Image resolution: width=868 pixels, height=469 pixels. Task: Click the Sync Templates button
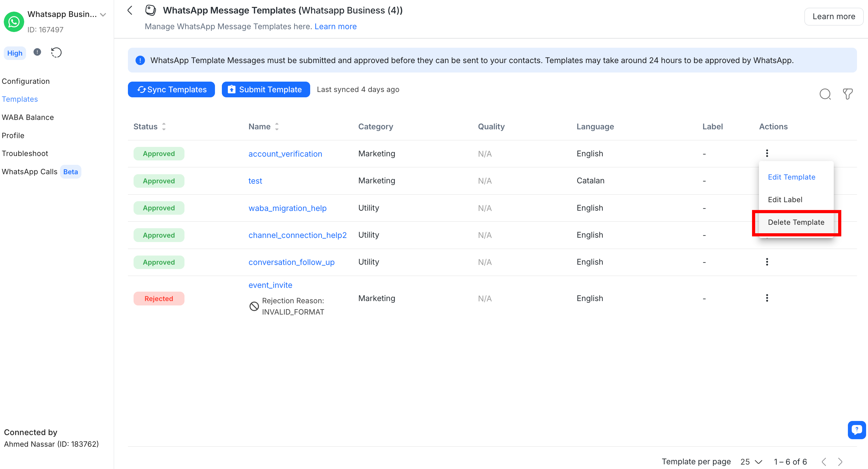pos(171,89)
